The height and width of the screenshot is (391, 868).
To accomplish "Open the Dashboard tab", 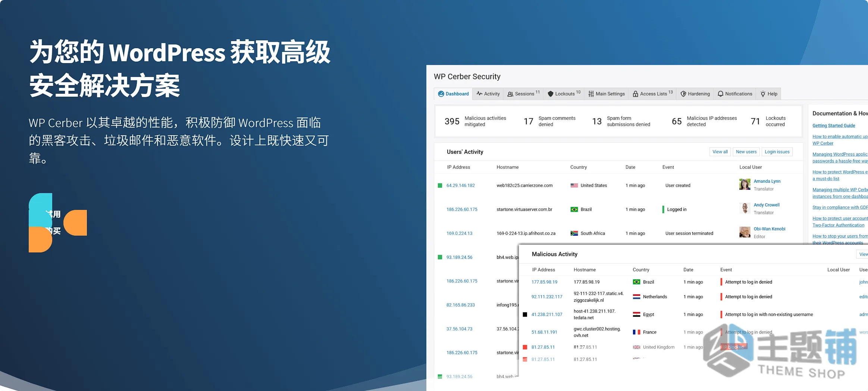I will click(453, 94).
